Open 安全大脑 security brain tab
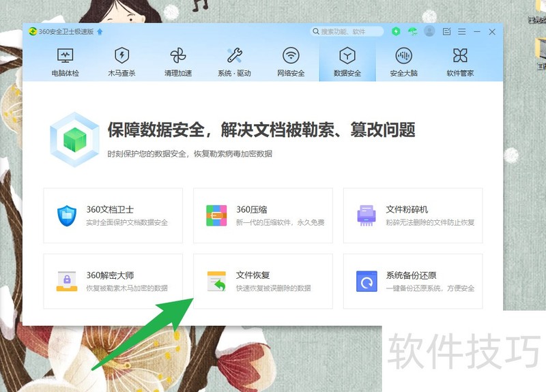The height and width of the screenshot is (392, 546). (403, 62)
